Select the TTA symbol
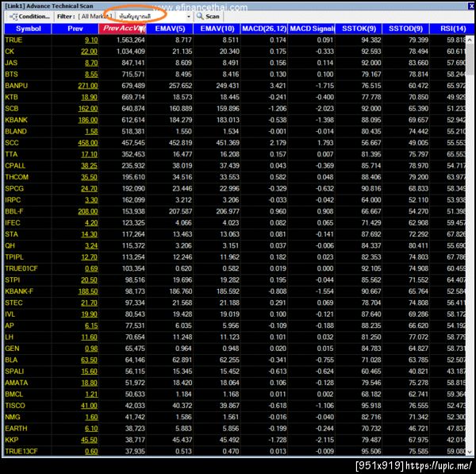 click(x=11, y=154)
